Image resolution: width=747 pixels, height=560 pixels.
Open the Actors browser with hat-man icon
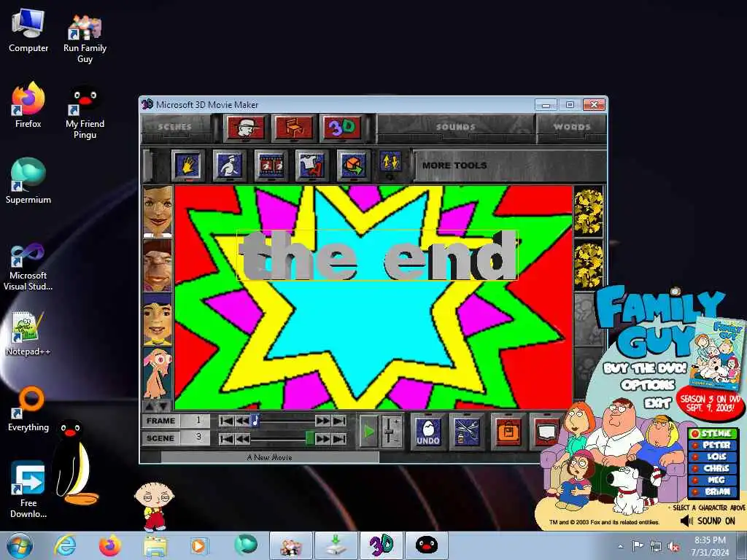pyautogui.click(x=245, y=128)
